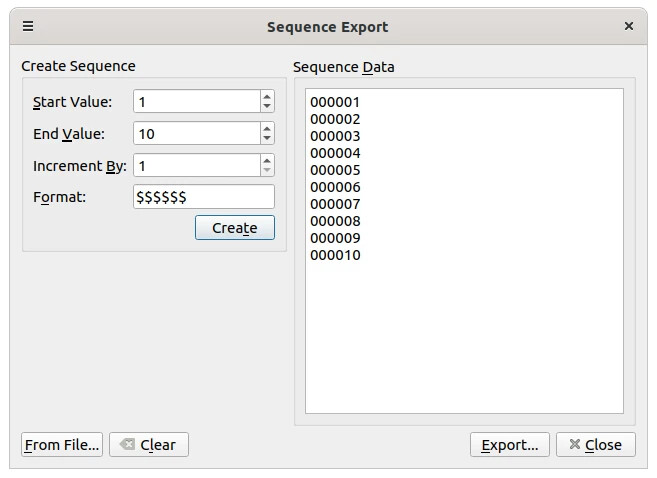657x478 pixels.
Task: Focus the End Value input field
Action: click(x=196, y=134)
